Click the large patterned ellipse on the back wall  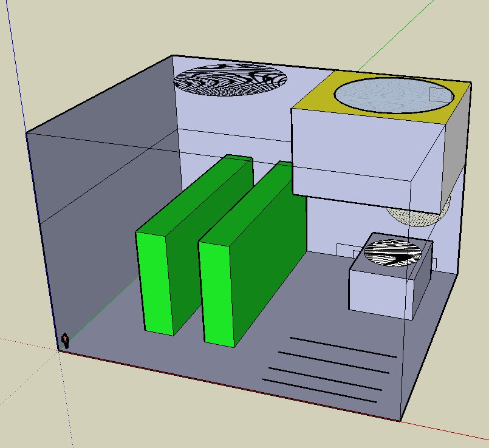click(230, 80)
